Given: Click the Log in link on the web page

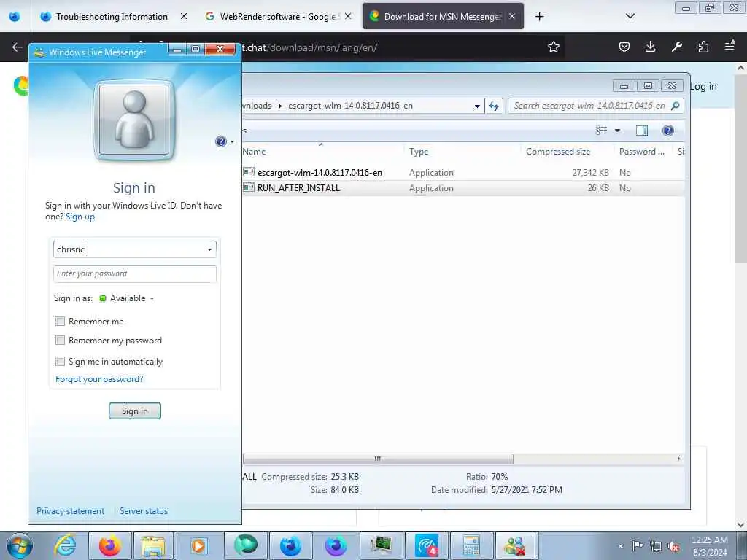Looking at the screenshot, I should pos(703,86).
